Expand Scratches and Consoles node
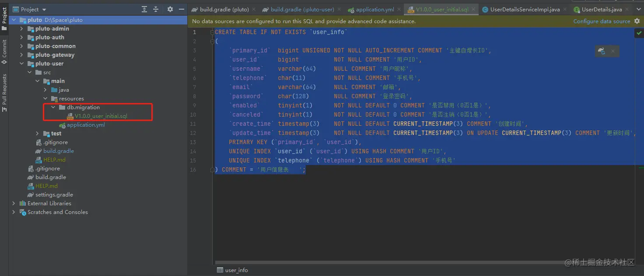The height and width of the screenshot is (276, 644). pyautogui.click(x=14, y=212)
